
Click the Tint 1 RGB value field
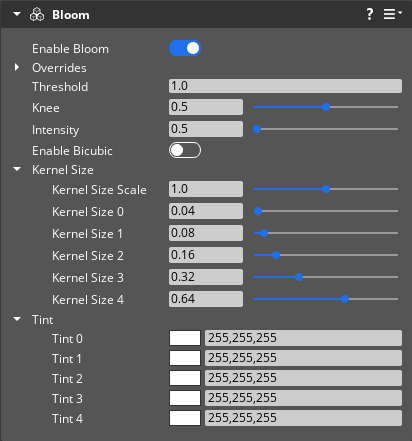pyautogui.click(x=303, y=358)
